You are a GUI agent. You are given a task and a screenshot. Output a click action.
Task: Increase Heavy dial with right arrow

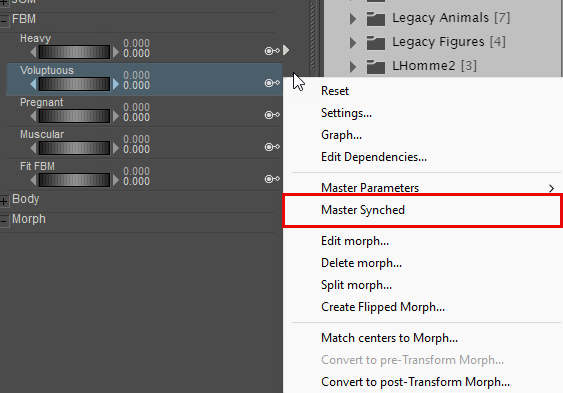pyautogui.click(x=115, y=52)
